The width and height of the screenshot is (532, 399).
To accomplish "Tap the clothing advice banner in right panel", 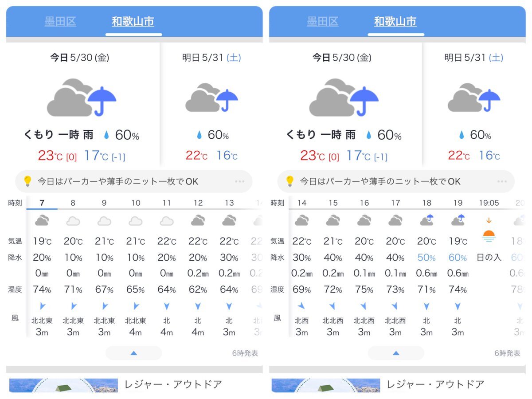I will point(396,181).
